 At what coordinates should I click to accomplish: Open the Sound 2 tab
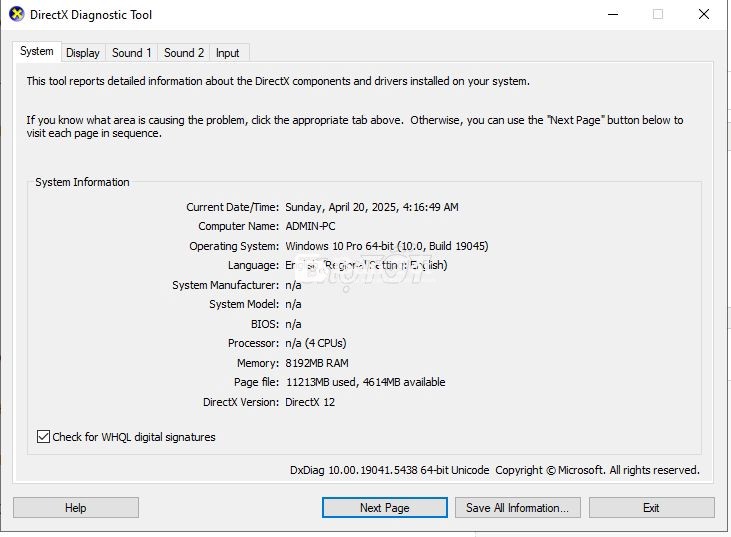[184, 53]
